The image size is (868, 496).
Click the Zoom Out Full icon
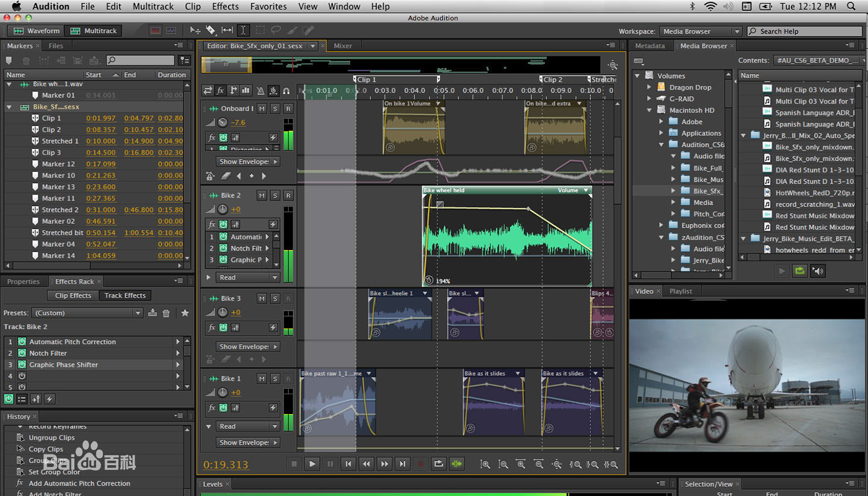(x=557, y=464)
